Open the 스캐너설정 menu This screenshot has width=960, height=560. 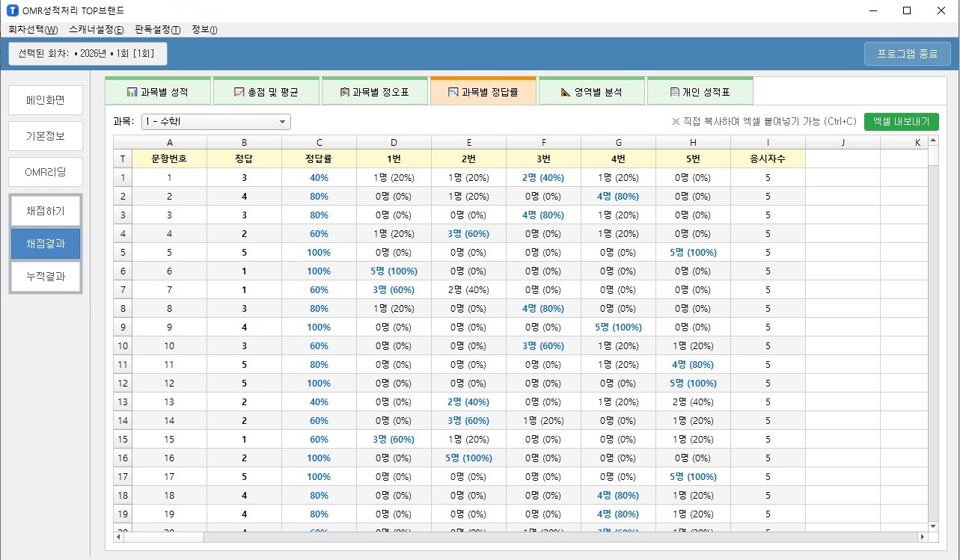[96, 30]
